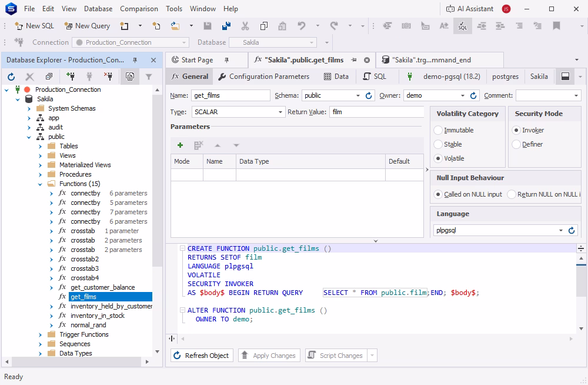The height and width of the screenshot is (385, 588).
Task: Click the Save document icon
Action: pos(208,26)
